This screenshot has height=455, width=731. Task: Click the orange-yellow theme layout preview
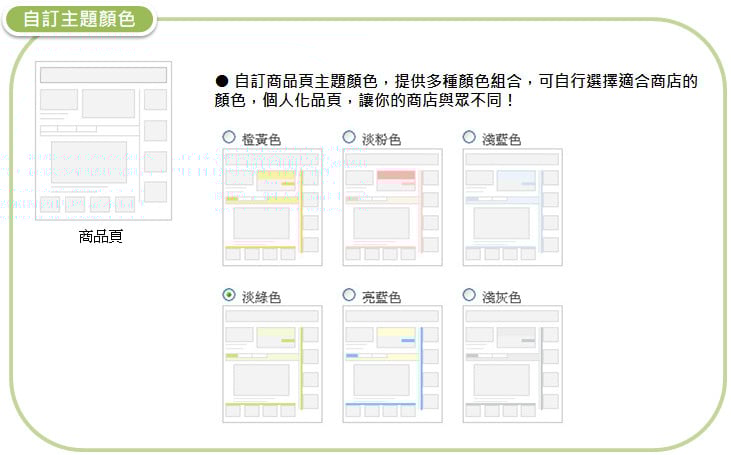point(272,207)
